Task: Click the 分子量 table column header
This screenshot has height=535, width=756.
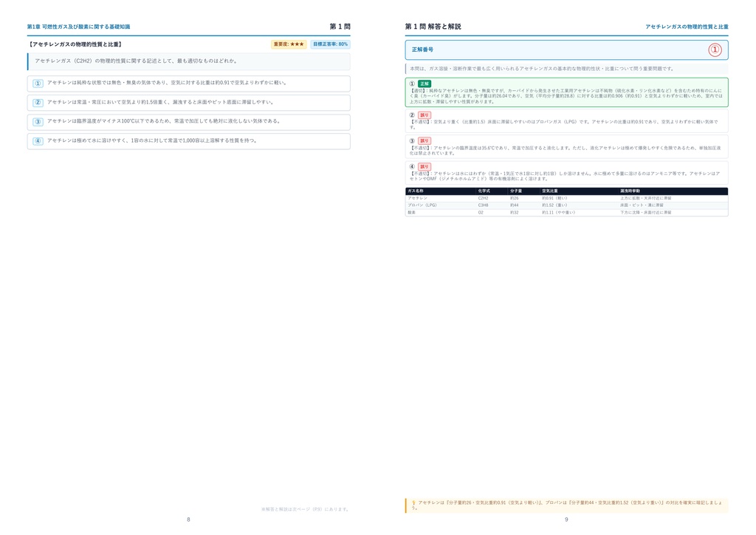Action: (516, 191)
